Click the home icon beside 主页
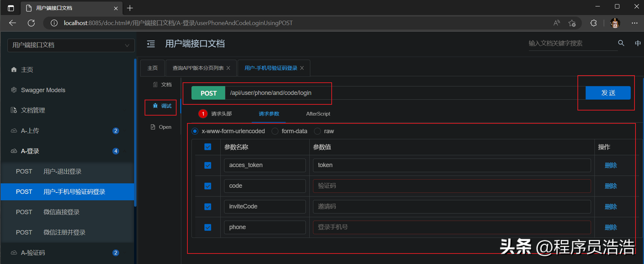The height and width of the screenshot is (264, 644). point(14,69)
